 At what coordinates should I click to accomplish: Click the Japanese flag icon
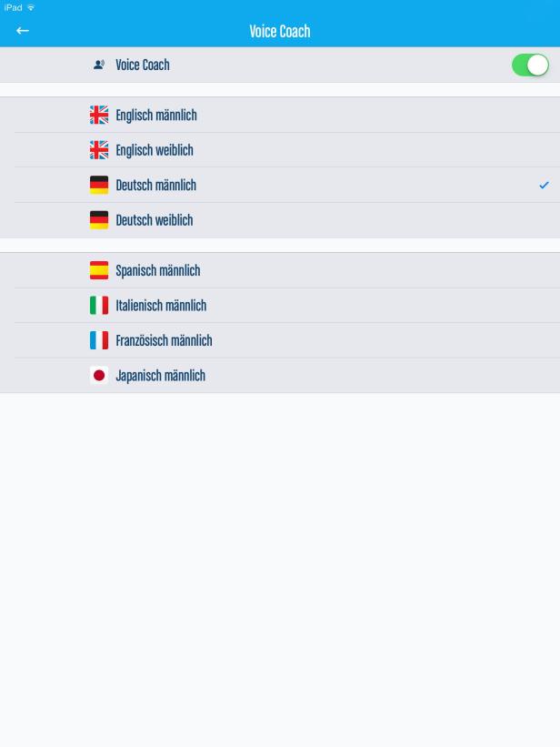tap(99, 376)
